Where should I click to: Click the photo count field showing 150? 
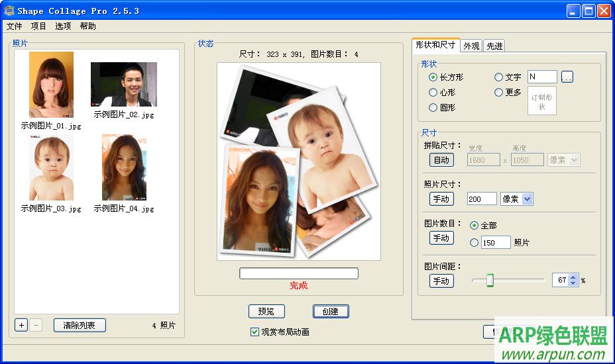(496, 242)
